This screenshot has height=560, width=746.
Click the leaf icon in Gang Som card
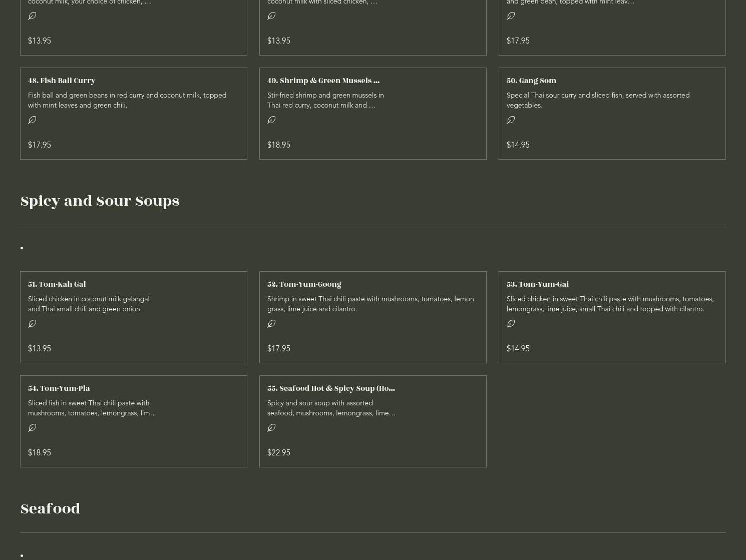click(511, 120)
